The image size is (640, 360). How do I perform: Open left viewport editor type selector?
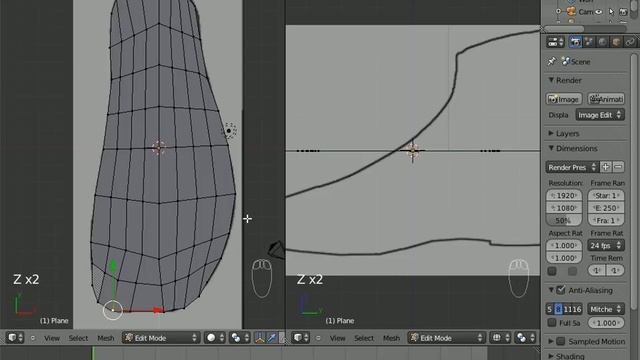pos(15,338)
